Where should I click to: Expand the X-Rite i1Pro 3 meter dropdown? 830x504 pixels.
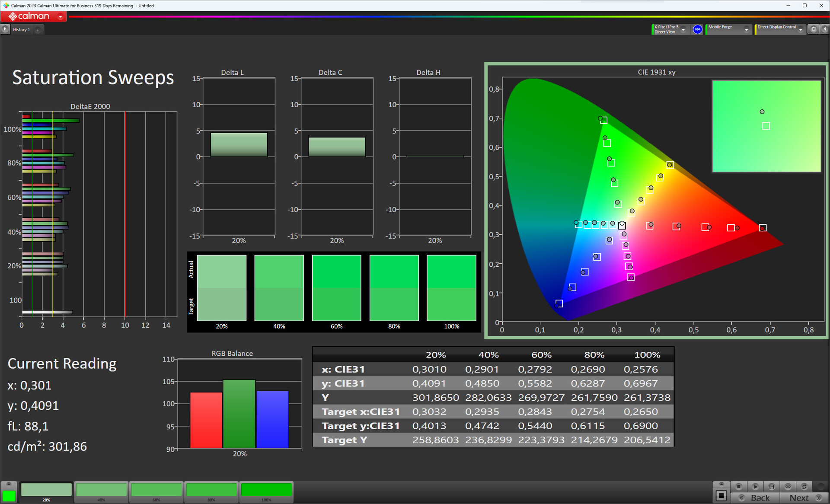[683, 29]
